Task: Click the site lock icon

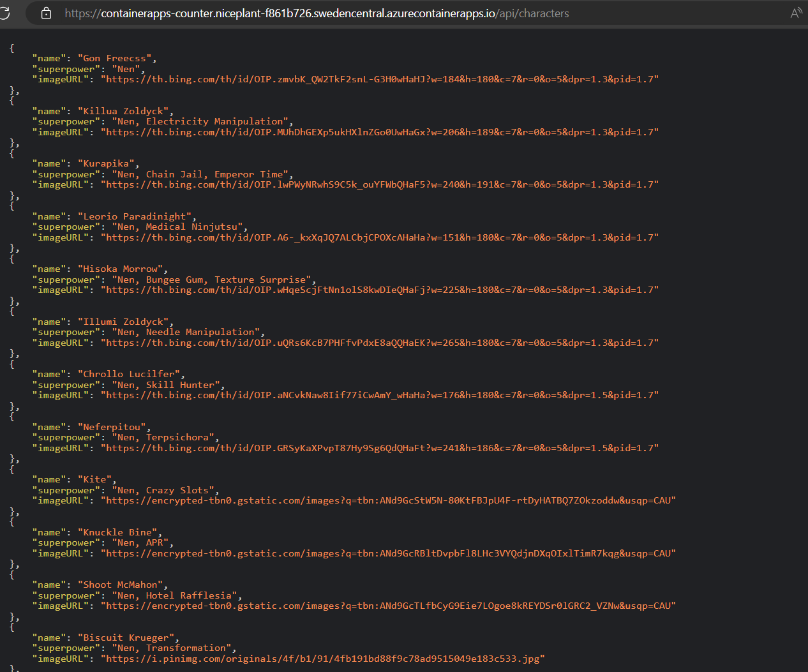Action: [x=46, y=13]
